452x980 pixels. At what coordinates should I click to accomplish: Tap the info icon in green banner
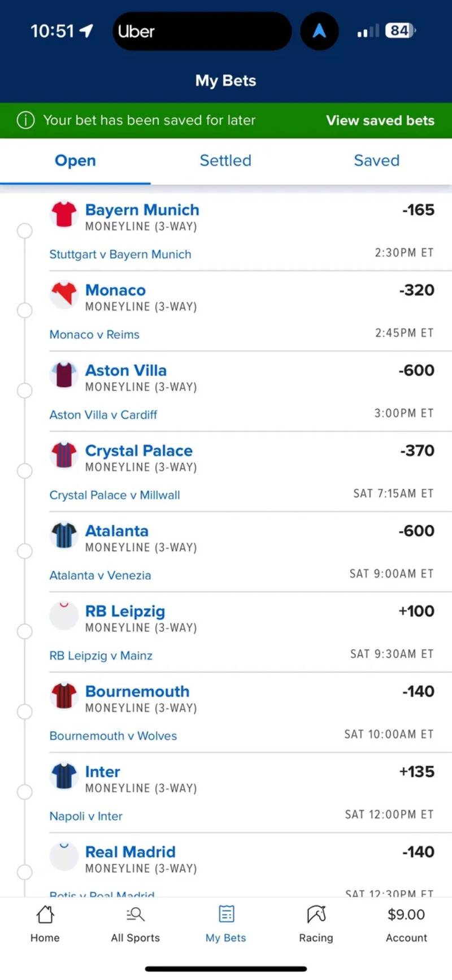(25, 120)
